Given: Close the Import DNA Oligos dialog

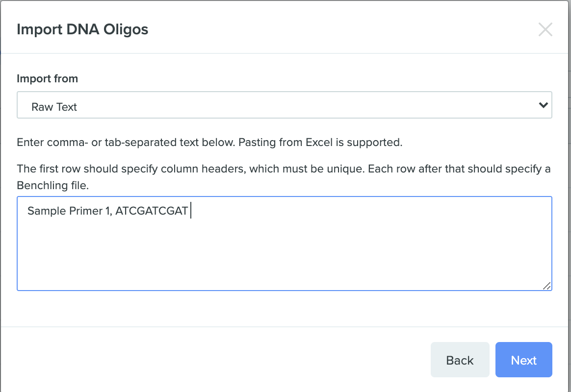Looking at the screenshot, I should coord(545,29).
